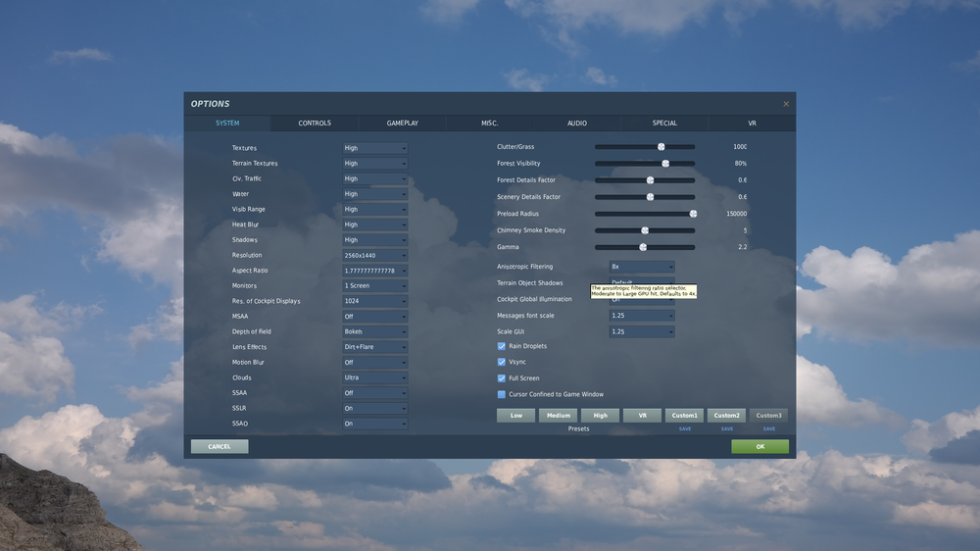Apply the VR graphics preset
Viewport: 980px width, 551px height.
click(643, 416)
